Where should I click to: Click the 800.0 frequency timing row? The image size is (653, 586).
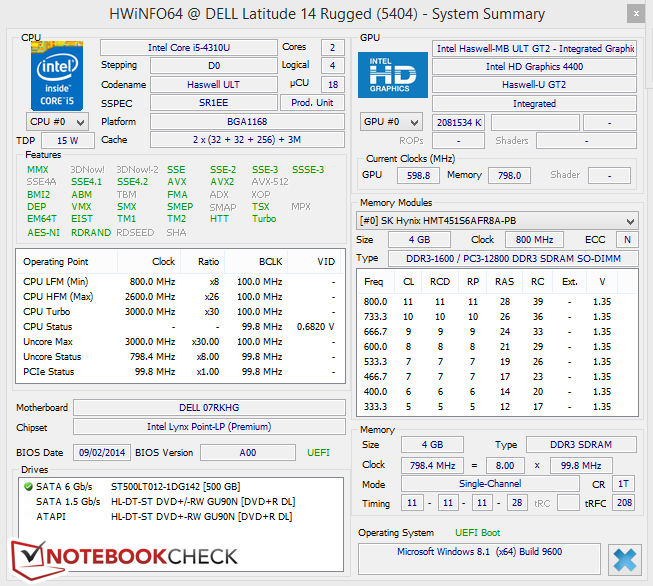tap(497, 302)
